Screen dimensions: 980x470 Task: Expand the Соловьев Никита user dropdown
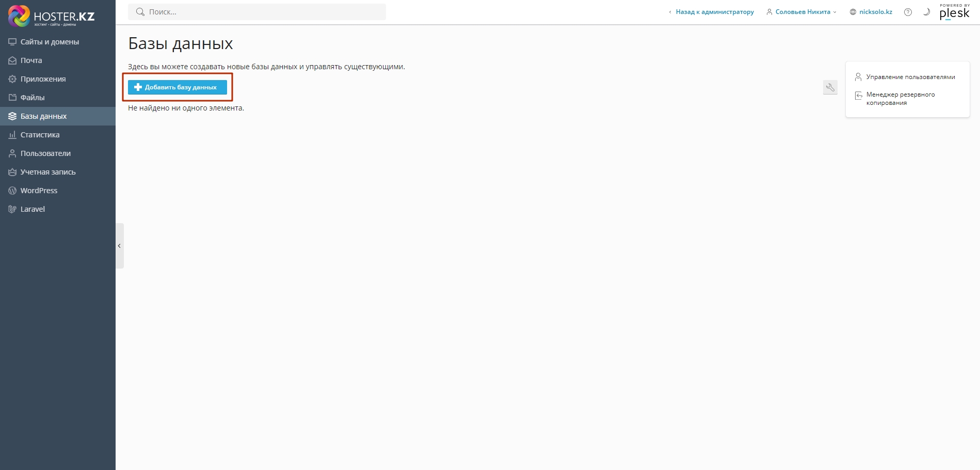tap(802, 12)
